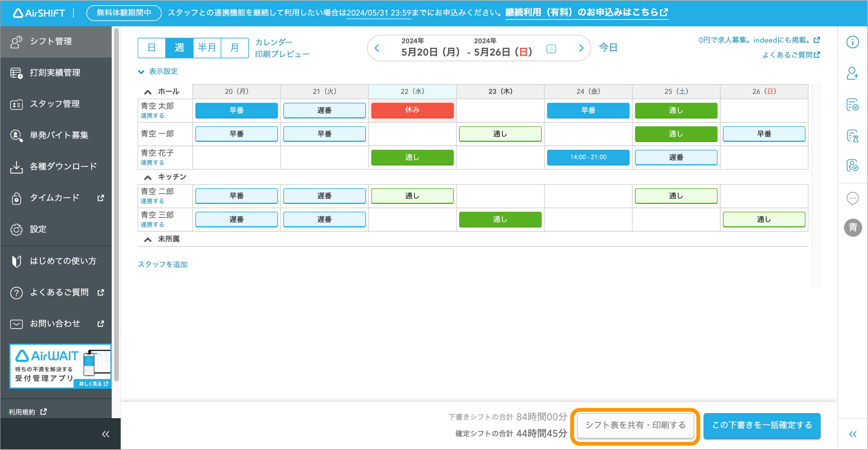Click the add staff person icon

[x=852, y=73]
